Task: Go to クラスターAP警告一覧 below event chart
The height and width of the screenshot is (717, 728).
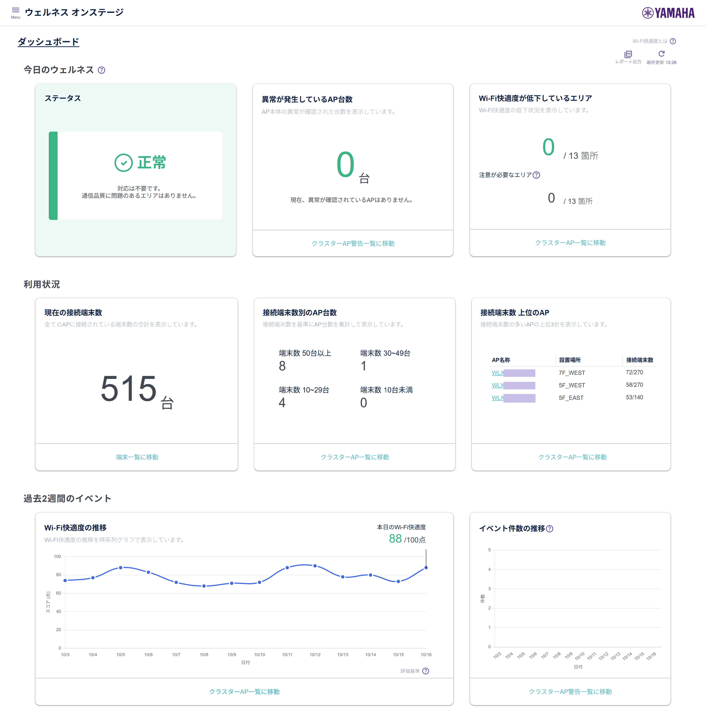Action: (570, 691)
